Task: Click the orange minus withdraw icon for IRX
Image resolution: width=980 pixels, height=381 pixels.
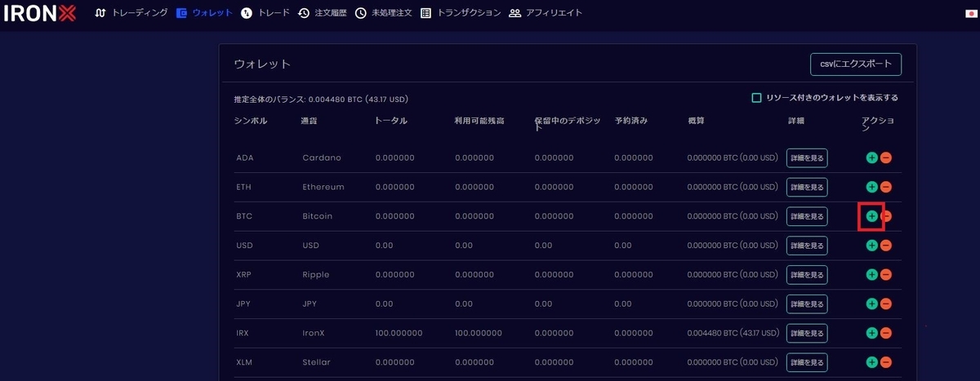Action: click(x=885, y=333)
